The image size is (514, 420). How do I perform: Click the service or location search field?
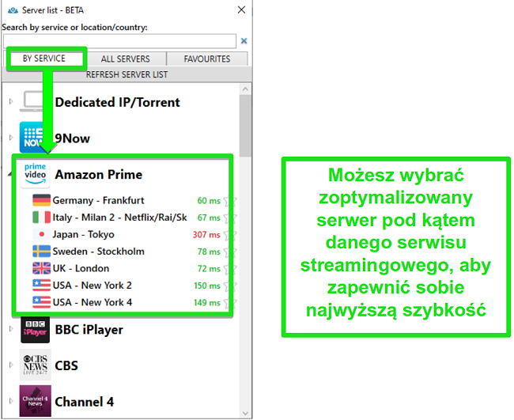click(119, 40)
